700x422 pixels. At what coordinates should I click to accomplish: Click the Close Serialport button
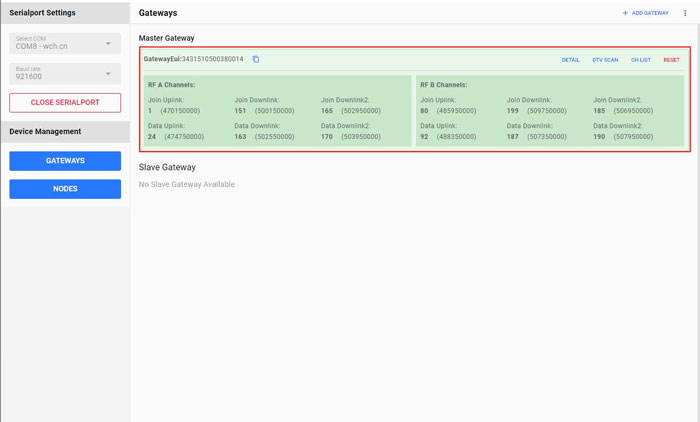[65, 103]
